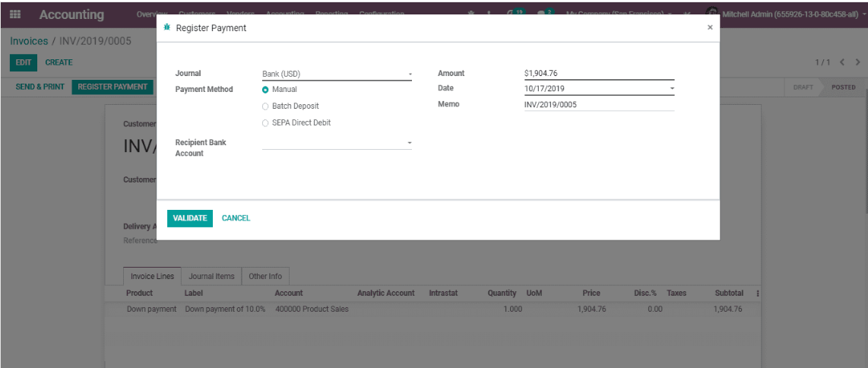Click the discount cell 0.00
The width and height of the screenshot is (868, 368).
click(x=655, y=309)
